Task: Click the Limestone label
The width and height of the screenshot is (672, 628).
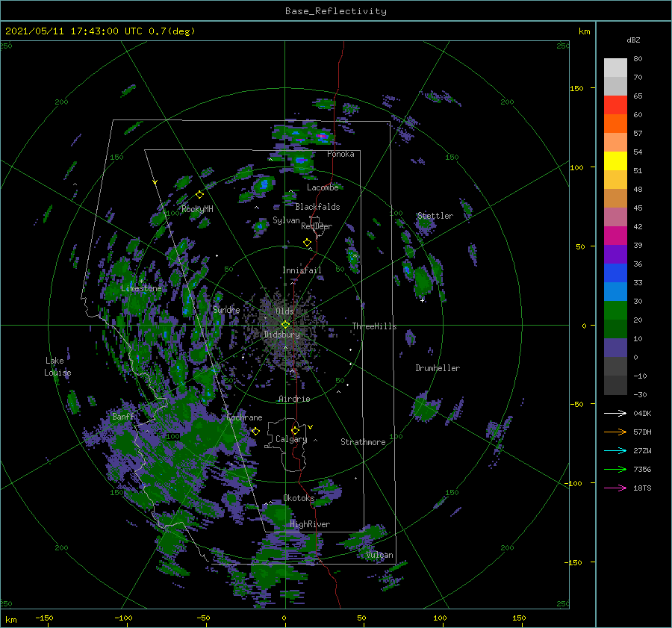Action: [x=141, y=288]
